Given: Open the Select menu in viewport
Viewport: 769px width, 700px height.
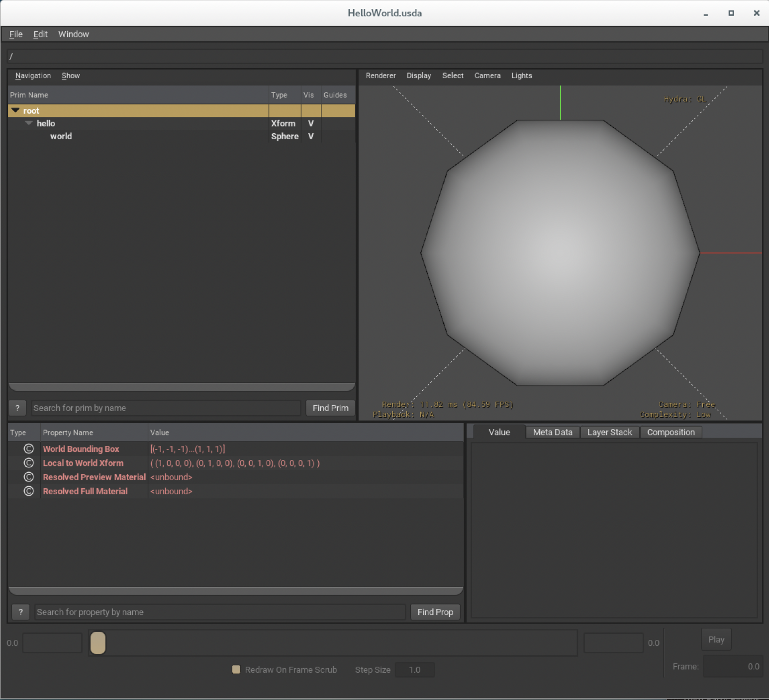Looking at the screenshot, I should [x=453, y=76].
